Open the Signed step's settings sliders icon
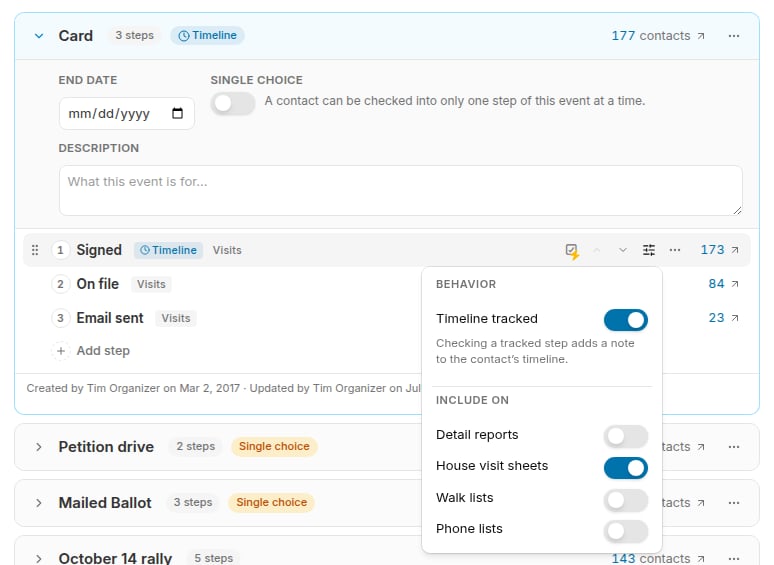 point(649,250)
